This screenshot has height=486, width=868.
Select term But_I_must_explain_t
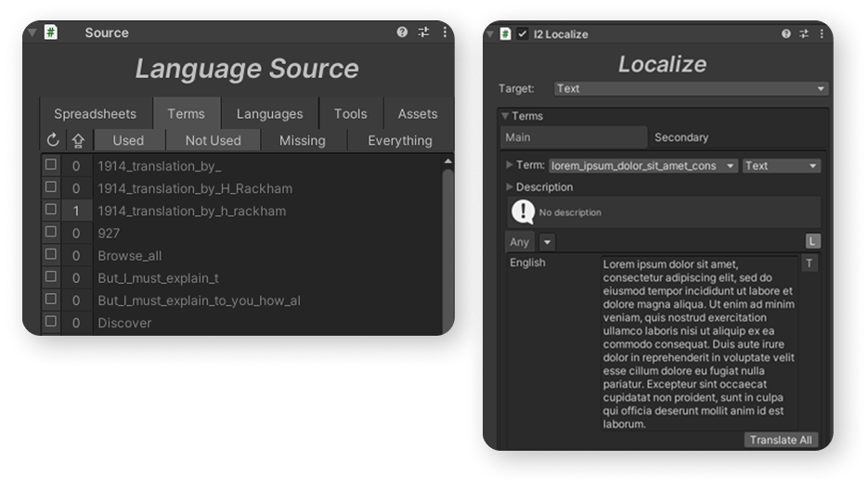[159, 278]
